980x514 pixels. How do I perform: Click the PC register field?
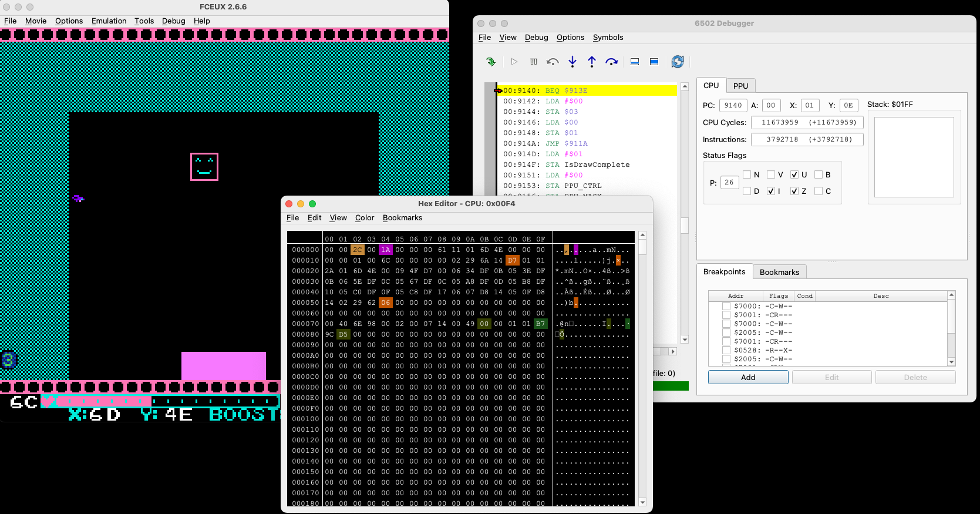(733, 105)
